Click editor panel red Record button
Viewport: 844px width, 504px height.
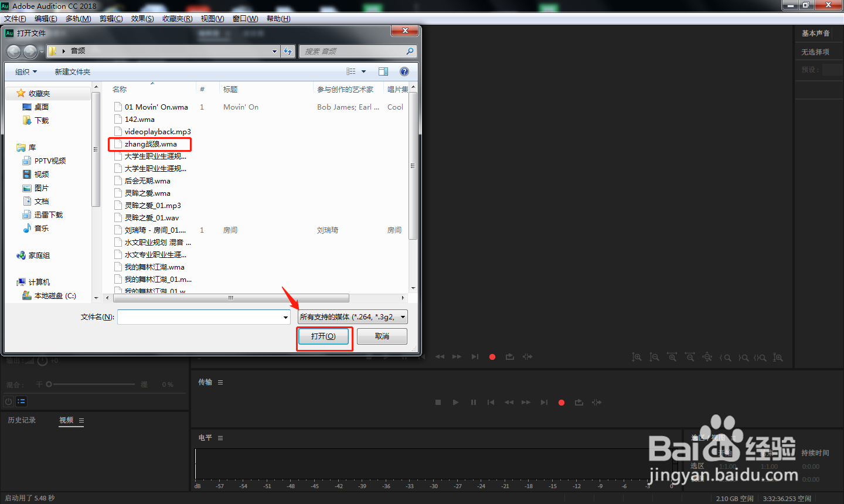[x=492, y=356]
